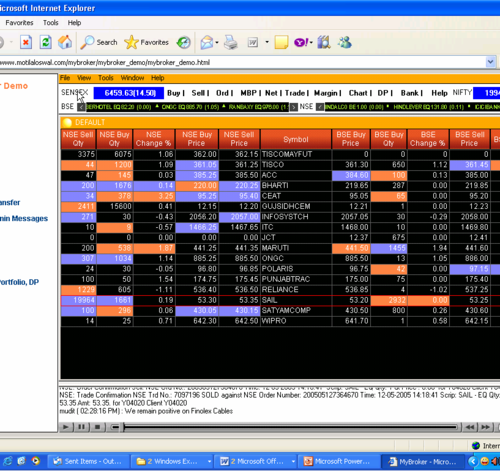Click the Mail envelope icon
This screenshot has width=500, height=471.
click(207, 43)
